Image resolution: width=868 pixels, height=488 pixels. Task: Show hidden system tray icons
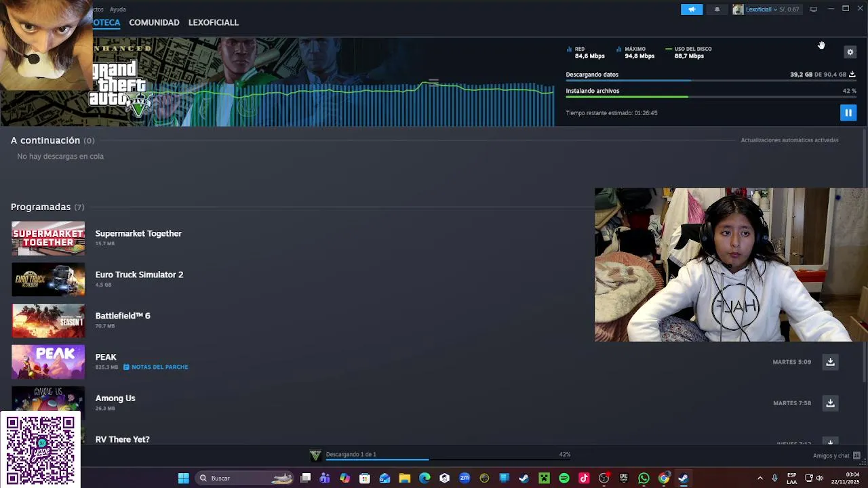(x=759, y=479)
